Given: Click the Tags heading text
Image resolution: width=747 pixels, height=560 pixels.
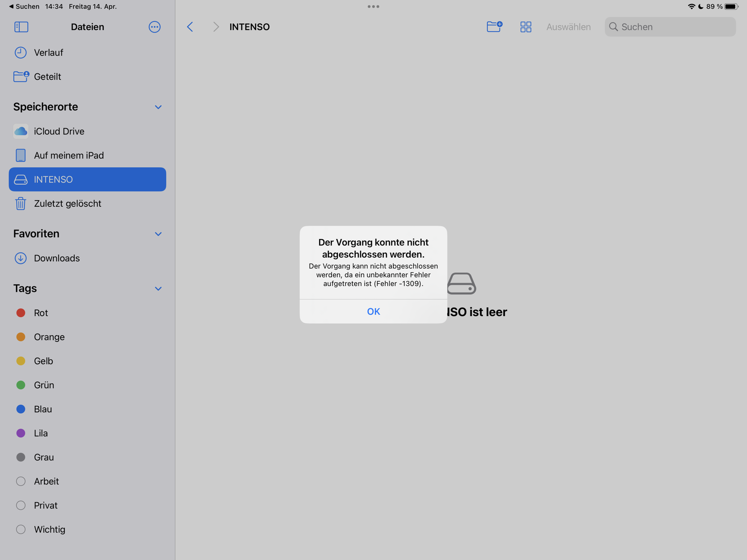Looking at the screenshot, I should [x=25, y=288].
